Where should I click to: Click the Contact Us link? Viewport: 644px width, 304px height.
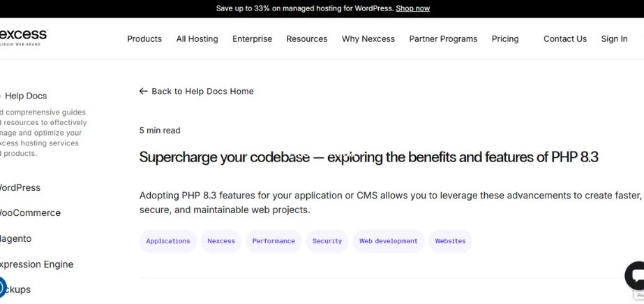coord(564,39)
